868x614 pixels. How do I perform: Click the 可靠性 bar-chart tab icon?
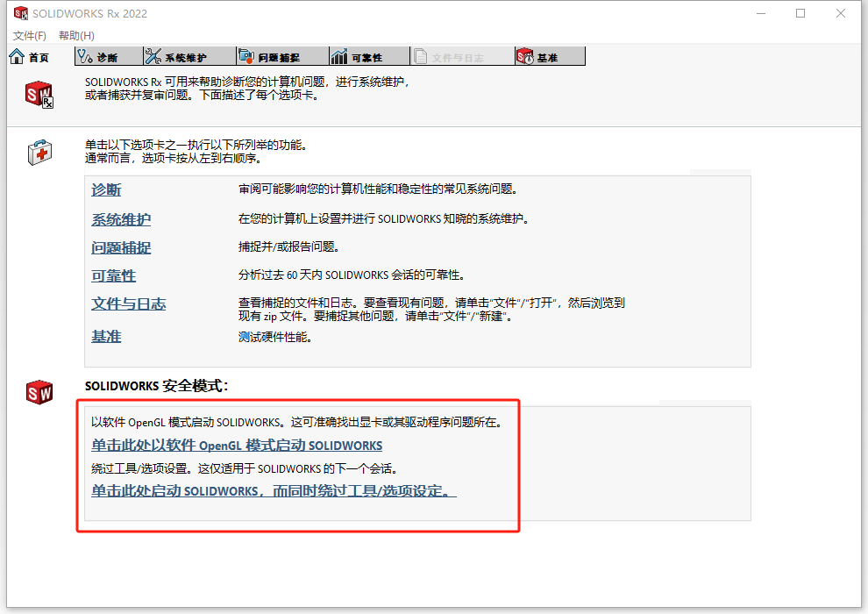pyautogui.click(x=340, y=55)
